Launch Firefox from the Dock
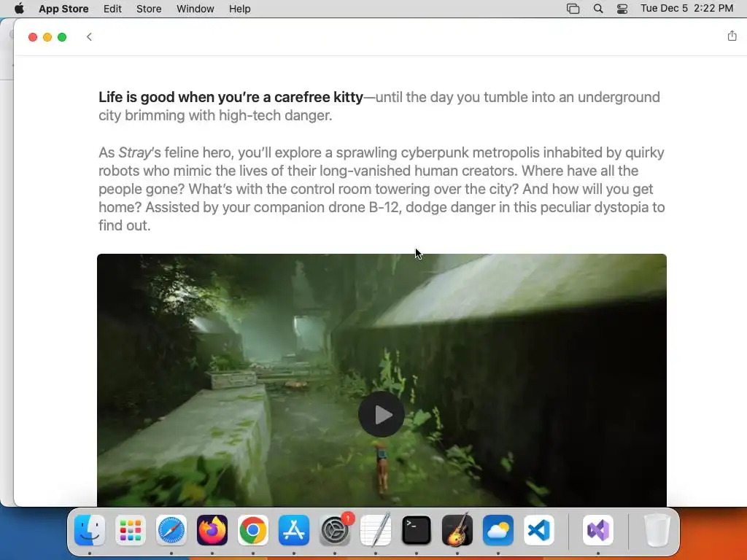 tap(212, 530)
